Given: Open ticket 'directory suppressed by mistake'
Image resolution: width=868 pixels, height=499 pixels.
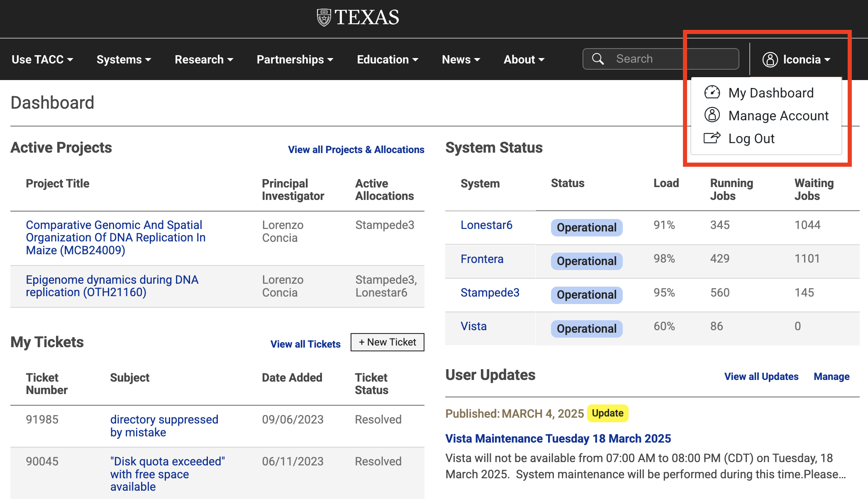Looking at the screenshot, I should point(164,426).
